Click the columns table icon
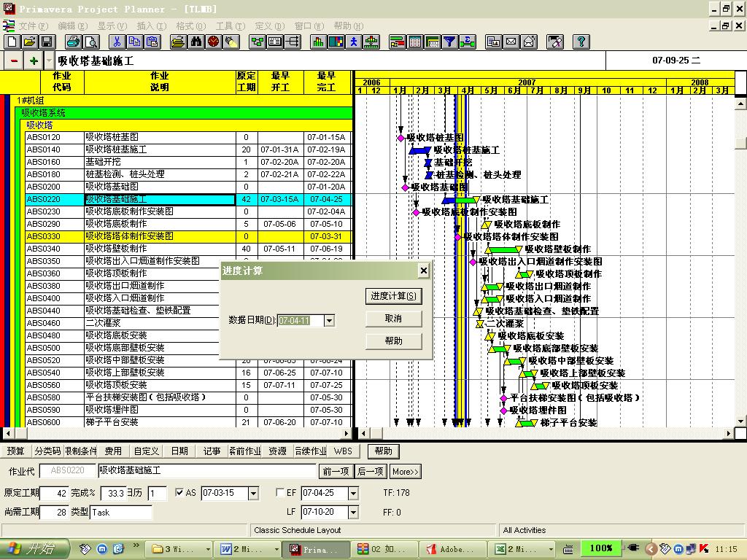The image size is (747, 560). [415, 42]
